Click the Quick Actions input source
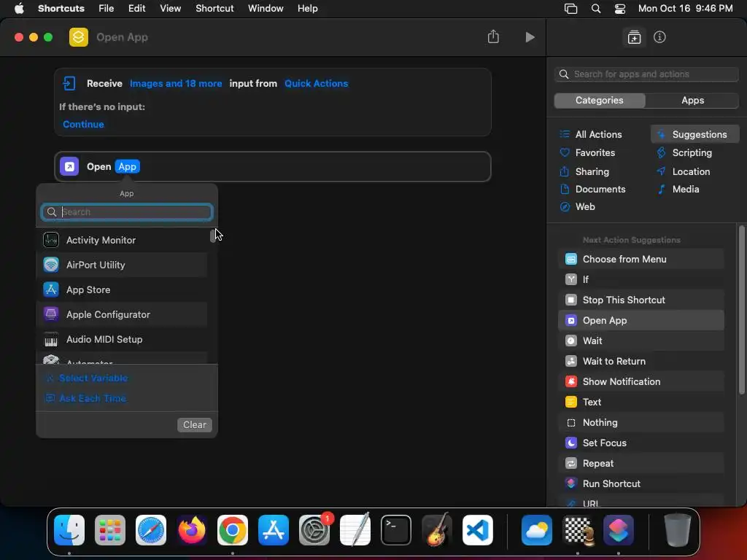The image size is (747, 560). pyautogui.click(x=317, y=83)
